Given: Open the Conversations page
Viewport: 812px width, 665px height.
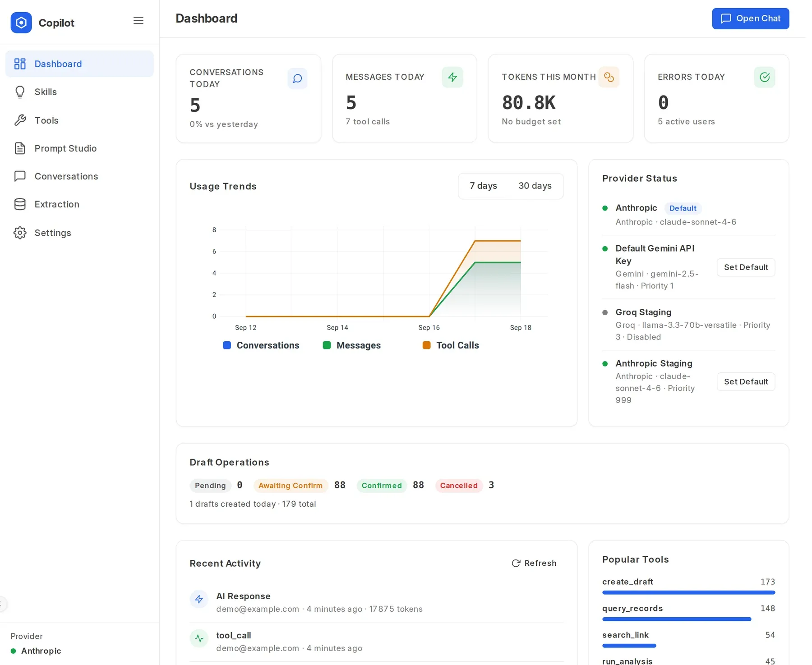Looking at the screenshot, I should (79, 176).
